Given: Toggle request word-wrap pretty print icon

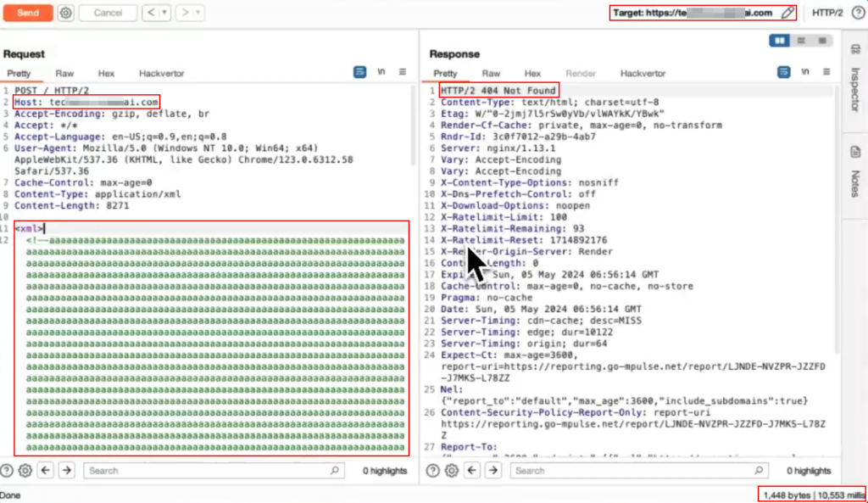Looking at the screenshot, I should [x=359, y=72].
